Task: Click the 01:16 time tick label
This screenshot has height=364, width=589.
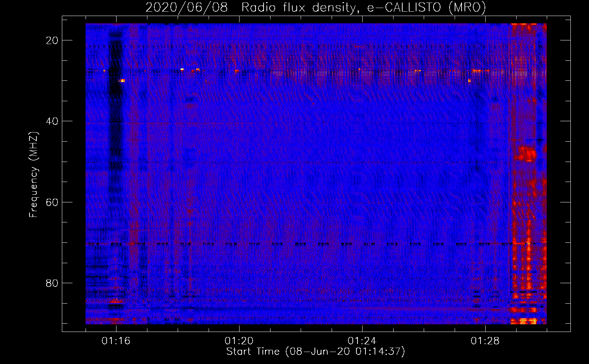Action: pos(116,341)
